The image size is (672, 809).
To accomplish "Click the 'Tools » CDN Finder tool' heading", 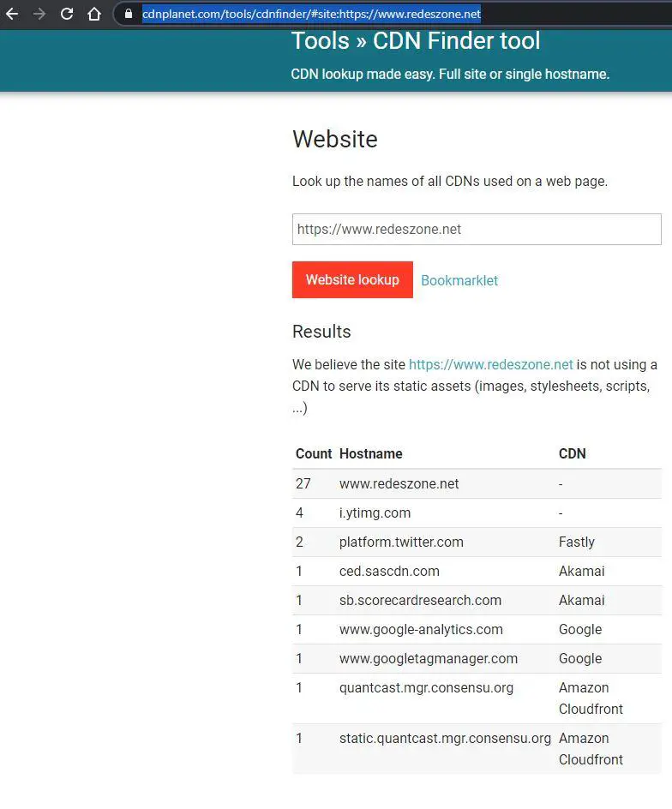I will [x=416, y=41].
